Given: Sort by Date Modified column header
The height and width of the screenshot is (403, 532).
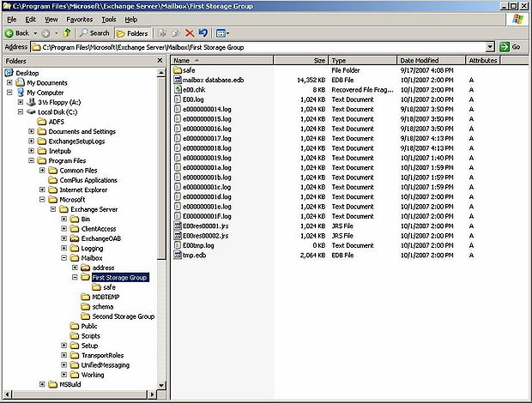Looking at the screenshot, I should point(432,61).
